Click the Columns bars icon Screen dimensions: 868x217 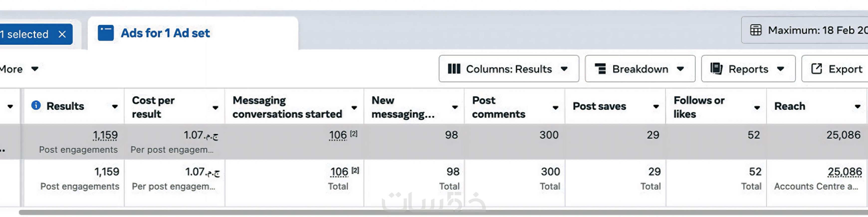[x=454, y=69]
